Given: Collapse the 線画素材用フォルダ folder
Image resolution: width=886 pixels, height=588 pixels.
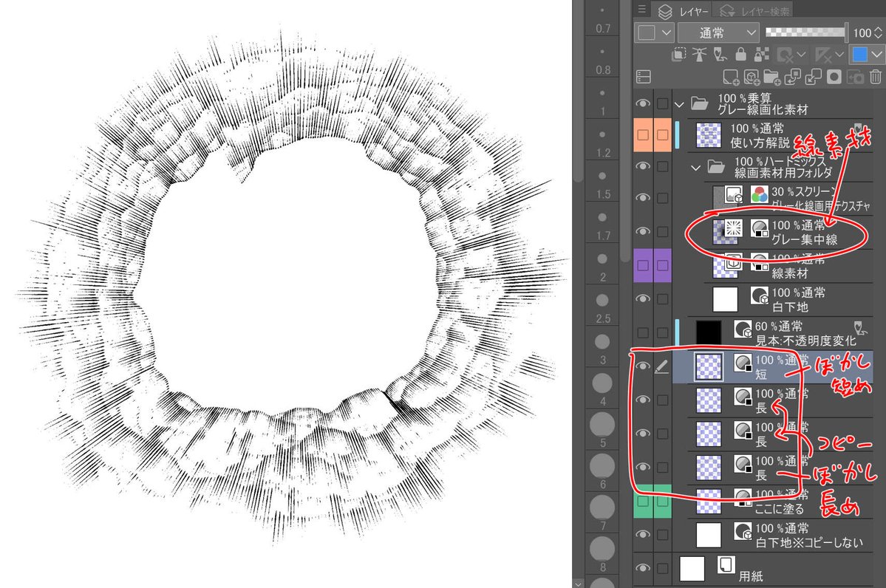Looking at the screenshot, I should (x=696, y=168).
